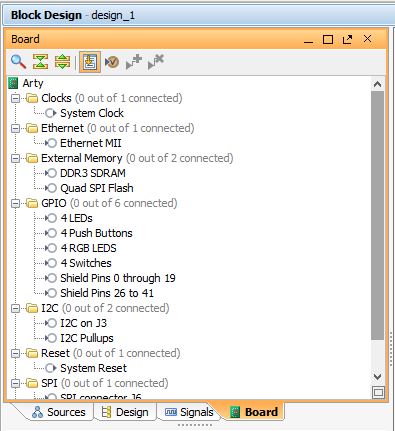Image resolution: width=395 pixels, height=431 pixels.
Task: Select the I2C Pullups item
Action: coord(87,338)
